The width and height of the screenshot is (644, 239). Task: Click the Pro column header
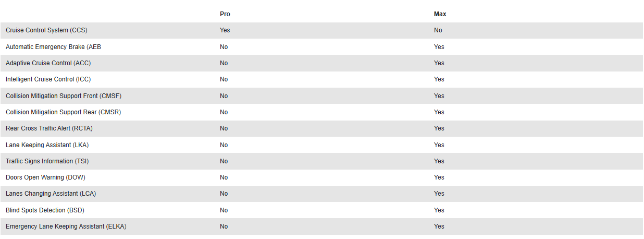225,14
